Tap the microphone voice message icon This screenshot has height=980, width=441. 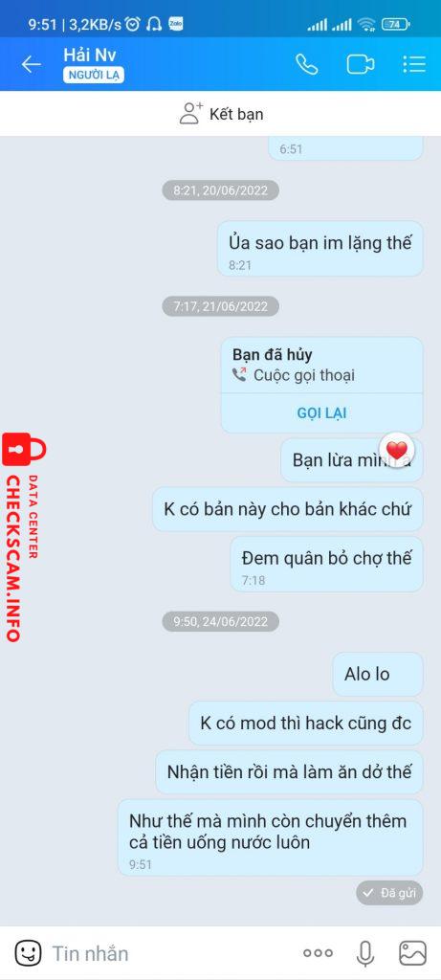pyautogui.click(x=365, y=953)
